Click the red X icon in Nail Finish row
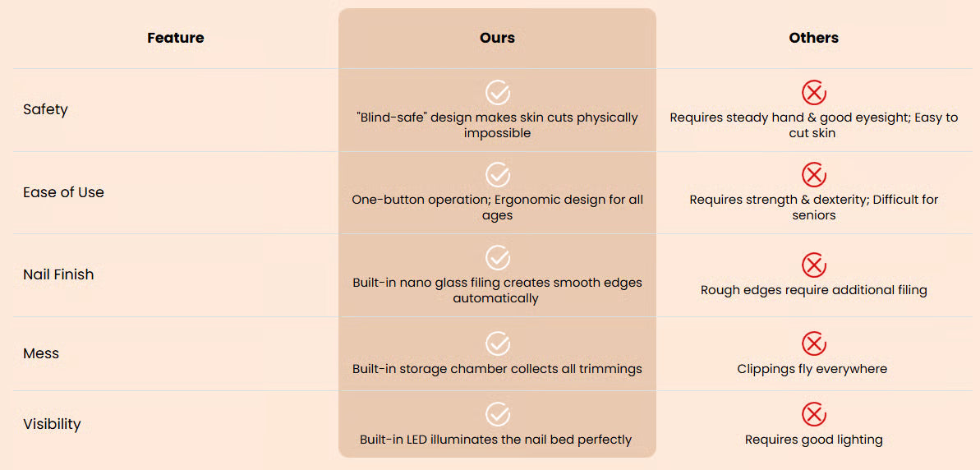The width and height of the screenshot is (980, 470). 813,265
